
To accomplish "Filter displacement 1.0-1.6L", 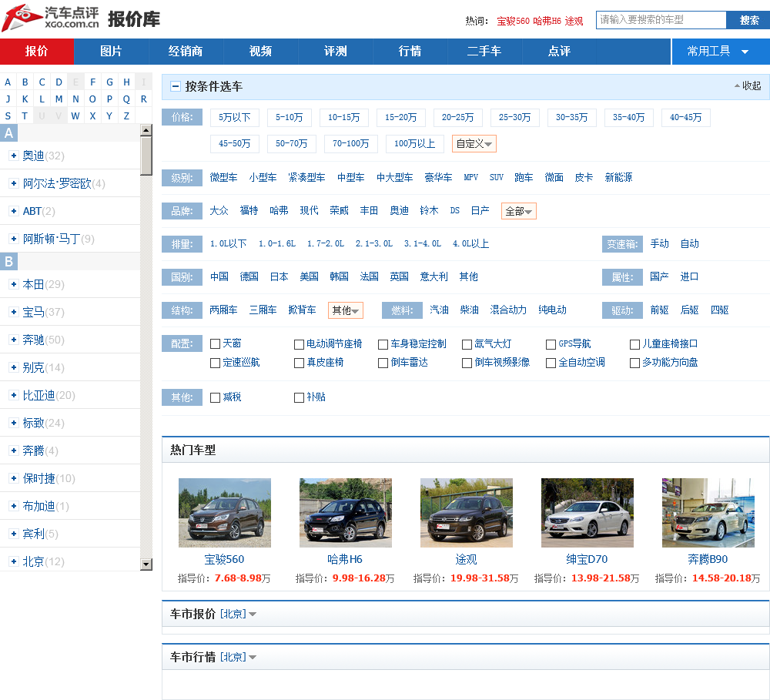I will click(x=277, y=243).
